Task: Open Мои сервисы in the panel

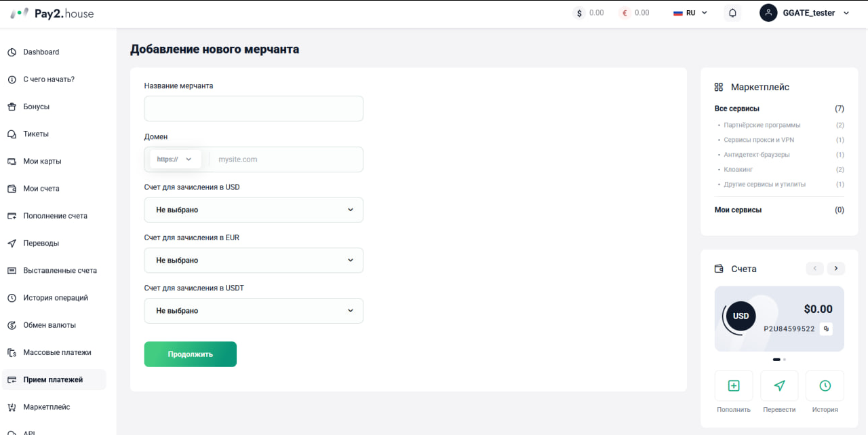Action: 738,210
